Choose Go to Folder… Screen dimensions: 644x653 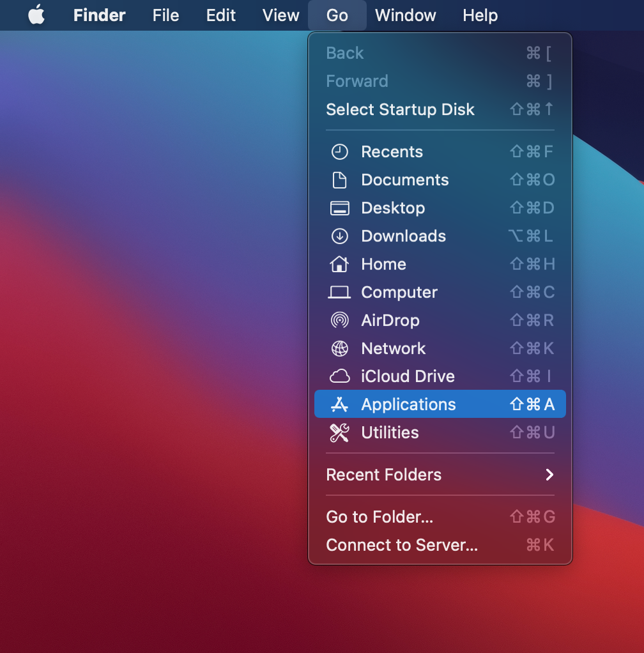pyautogui.click(x=440, y=517)
